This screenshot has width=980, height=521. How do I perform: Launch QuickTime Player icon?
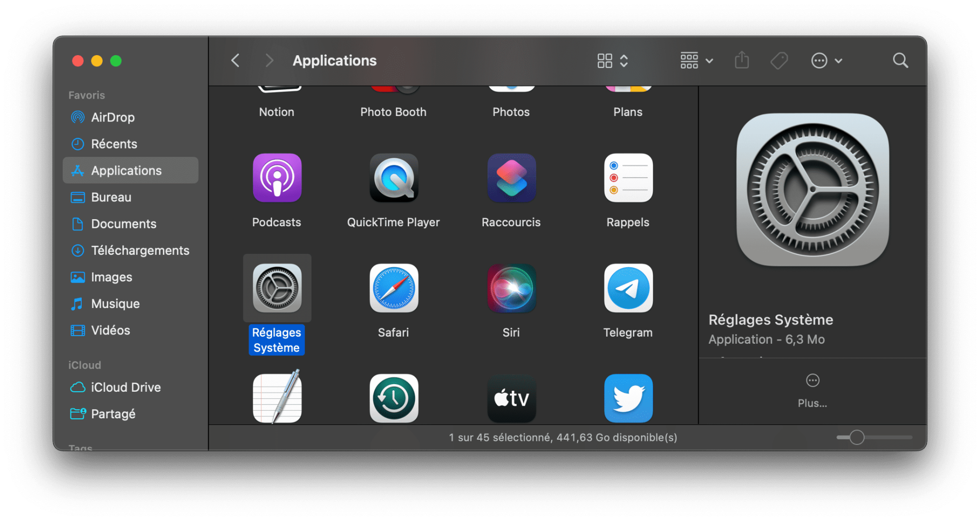[x=394, y=178]
